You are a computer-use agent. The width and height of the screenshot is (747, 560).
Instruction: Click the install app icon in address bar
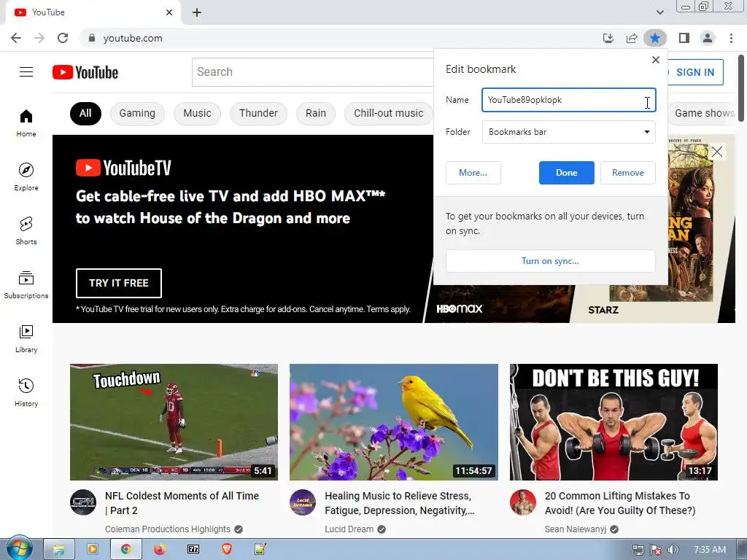tap(608, 38)
